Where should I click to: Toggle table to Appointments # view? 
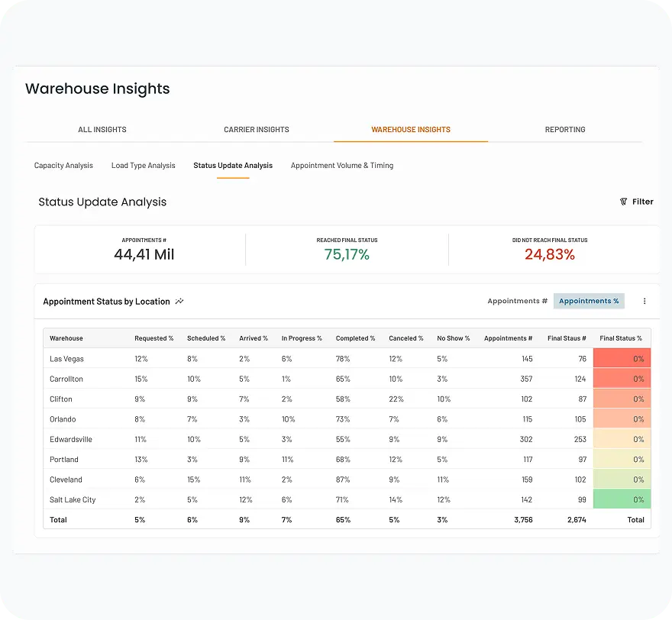517,302
